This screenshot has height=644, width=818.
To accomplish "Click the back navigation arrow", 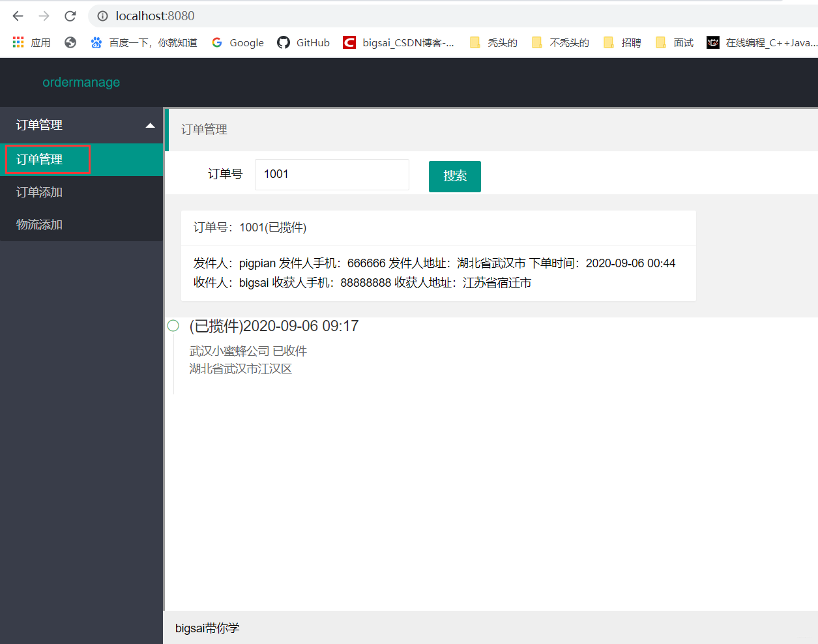I will tap(18, 16).
